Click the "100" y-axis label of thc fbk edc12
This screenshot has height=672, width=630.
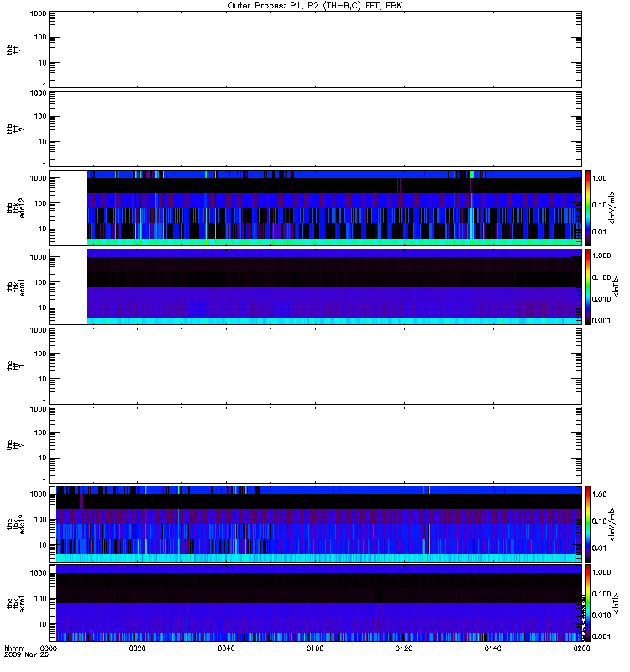40,520
